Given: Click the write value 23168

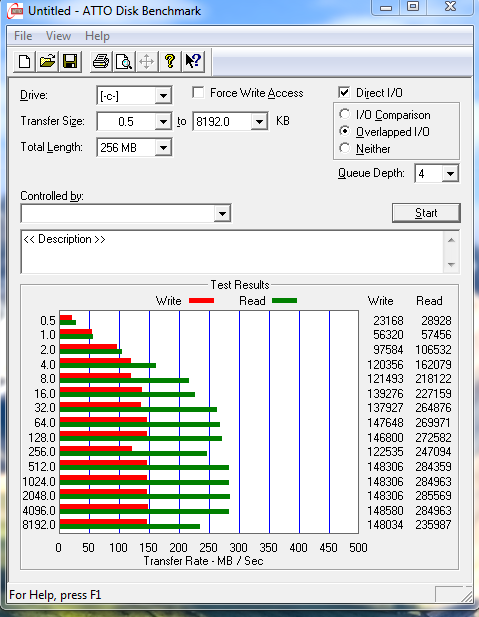Looking at the screenshot, I should pyautogui.click(x=388, y=321).
